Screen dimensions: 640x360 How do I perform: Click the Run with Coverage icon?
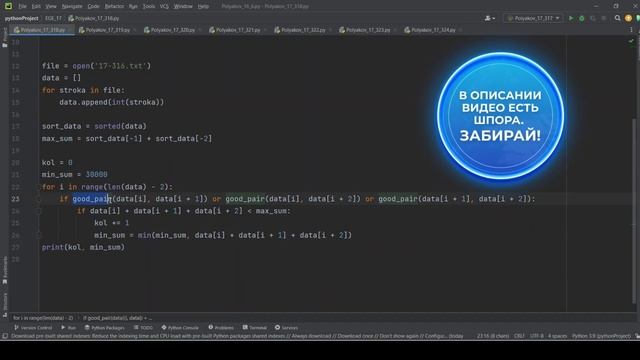593,18
